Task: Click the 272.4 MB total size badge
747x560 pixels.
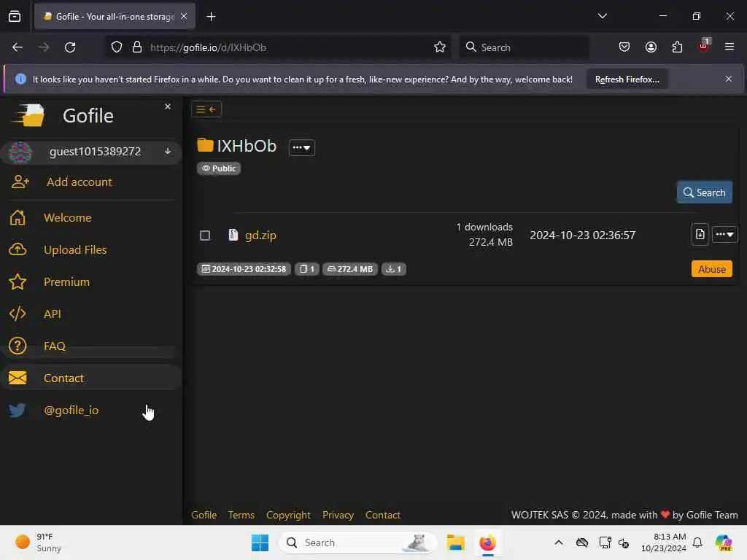Action: tap(350, 269)
